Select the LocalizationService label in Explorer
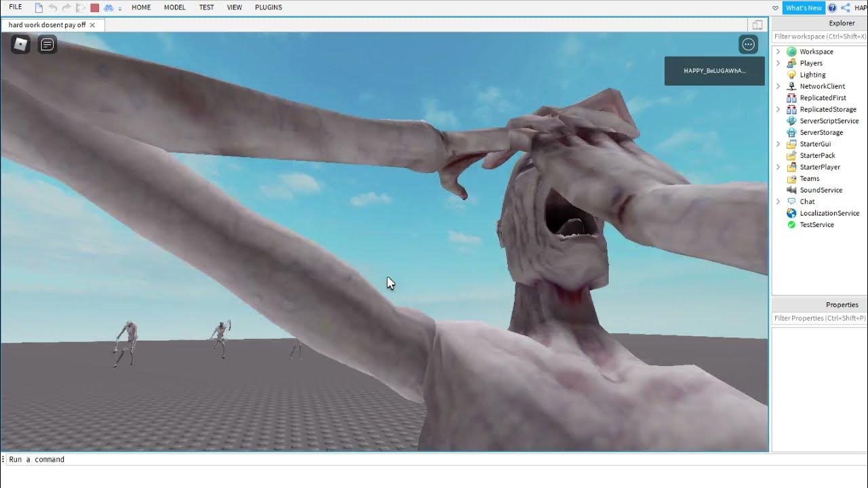 coord(829,213)
